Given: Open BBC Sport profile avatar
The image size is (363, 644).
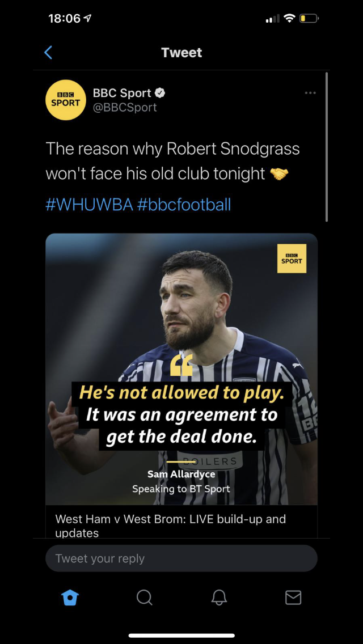Looking at the screenshot, I should pos(65,100).
